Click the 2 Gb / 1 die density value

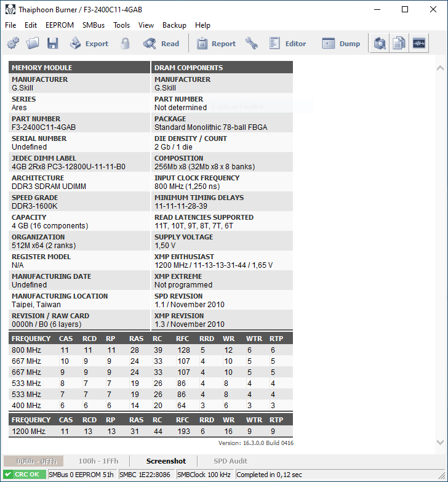tap(174, 147)
